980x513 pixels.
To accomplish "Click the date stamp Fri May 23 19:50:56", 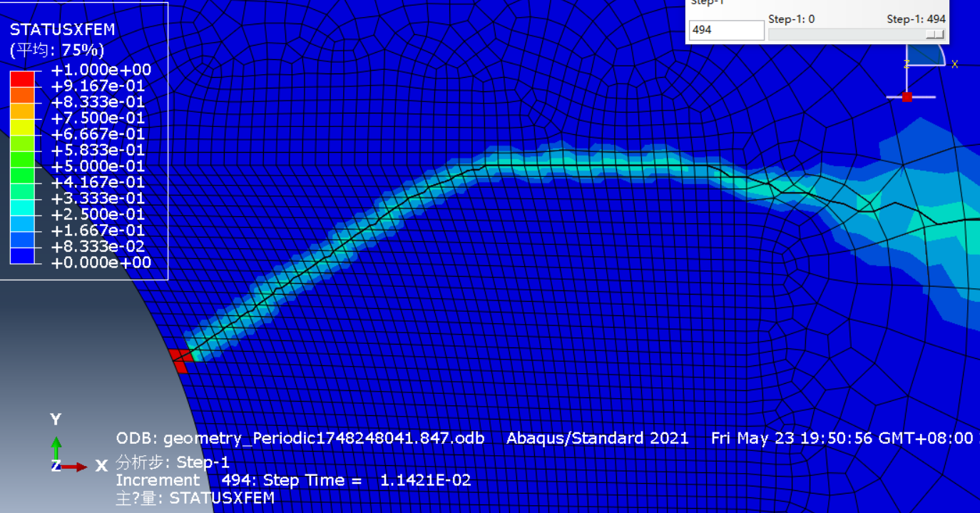I will tap(792, 438).
